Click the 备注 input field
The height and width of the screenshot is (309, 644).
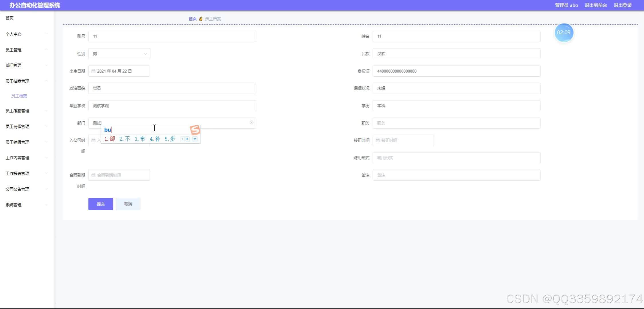[457, 175]
